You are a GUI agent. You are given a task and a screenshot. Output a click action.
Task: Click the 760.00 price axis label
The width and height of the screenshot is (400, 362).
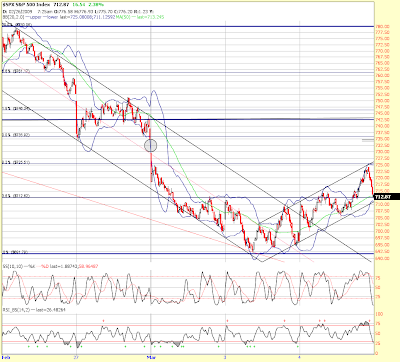click(x=383, y=76)
